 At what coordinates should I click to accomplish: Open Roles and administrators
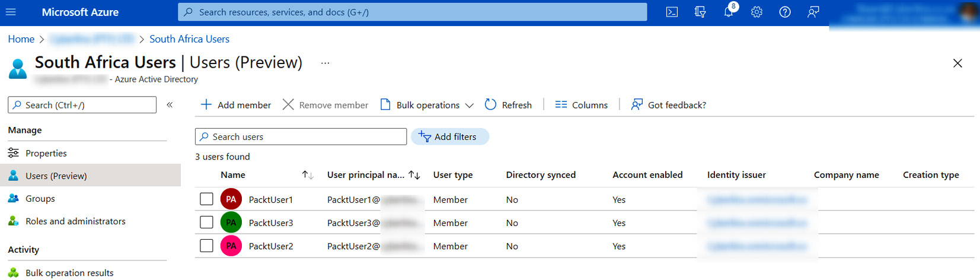click(75, 221)
